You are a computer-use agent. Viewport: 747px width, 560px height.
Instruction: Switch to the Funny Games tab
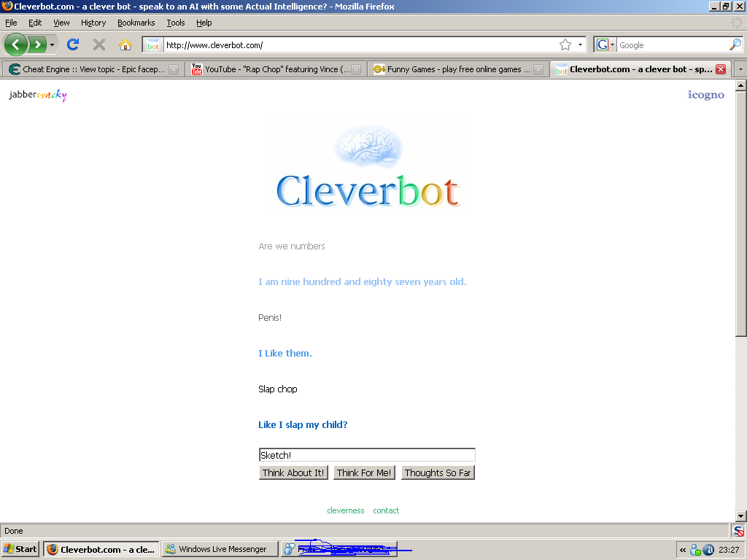457,69
